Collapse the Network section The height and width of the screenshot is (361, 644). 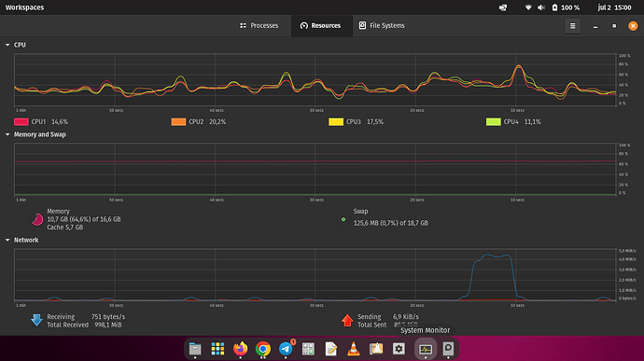click(x=7, y=240)
